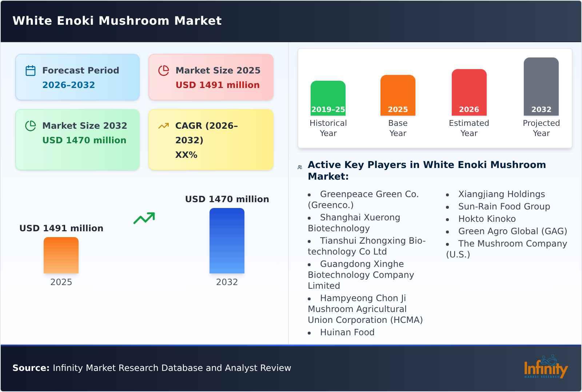Image resolution: width=582 pixels, height=392 pixels.
Task: Click the Huinan Food list item
Action: [347, 332]
